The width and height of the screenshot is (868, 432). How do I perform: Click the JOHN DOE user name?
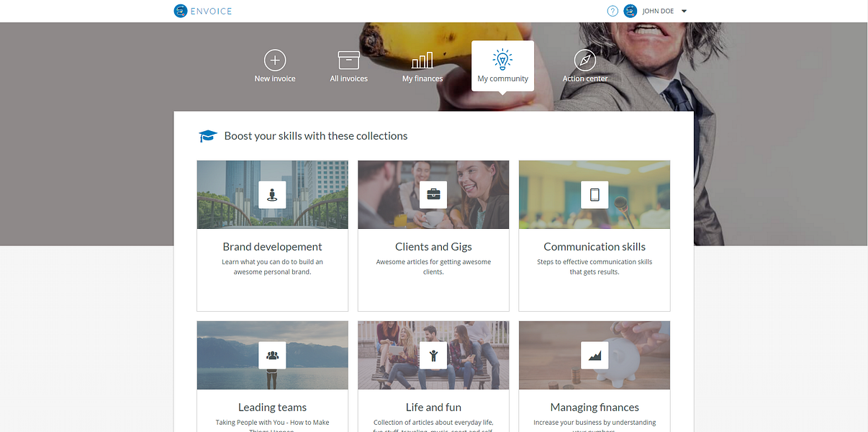(x=659, y=11)
